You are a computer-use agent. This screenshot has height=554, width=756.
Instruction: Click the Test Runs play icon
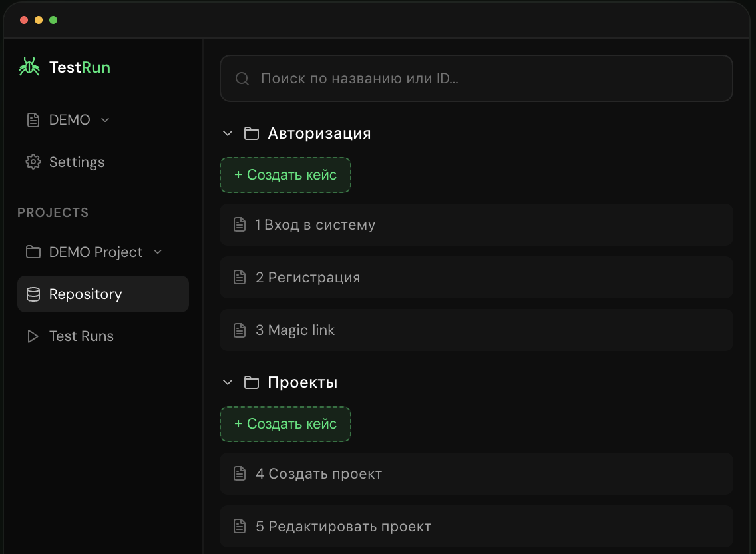tap(33, 336)
